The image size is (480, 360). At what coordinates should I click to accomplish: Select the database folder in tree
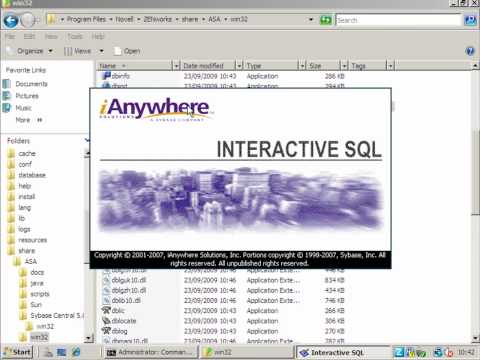click(32, 175)
